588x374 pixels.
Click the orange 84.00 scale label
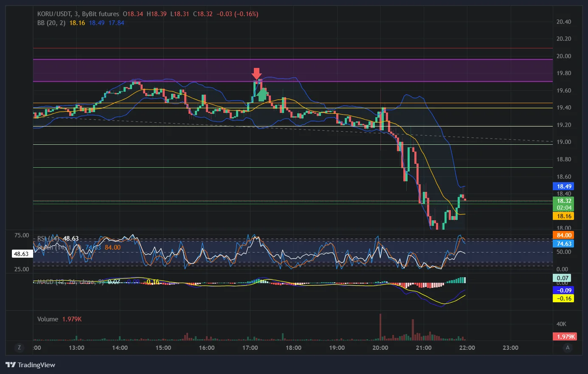(564, 235)
